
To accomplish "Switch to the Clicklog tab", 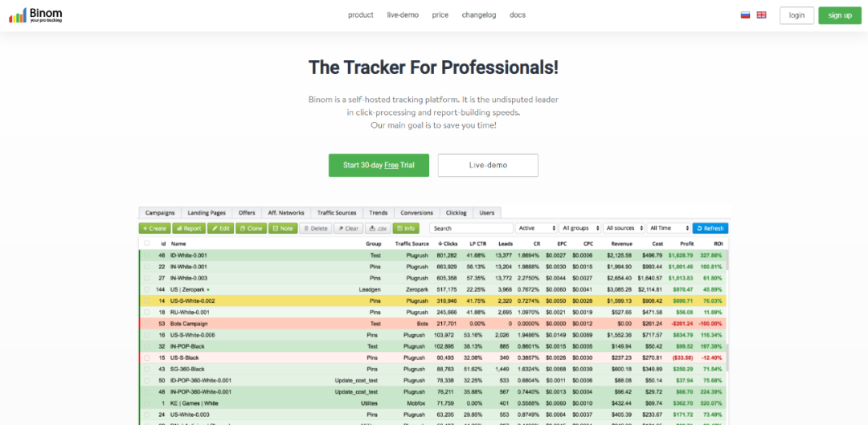I will (457, 212).
